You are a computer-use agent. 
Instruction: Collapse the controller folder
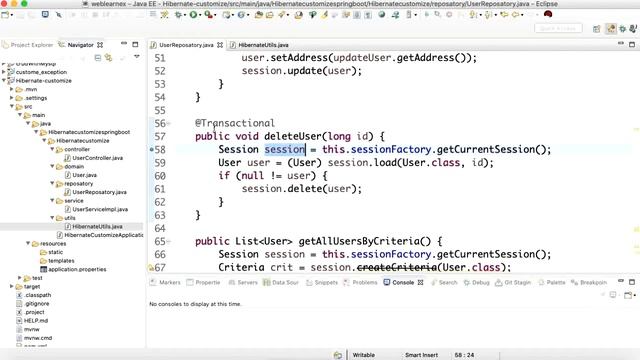(x=52, y=149)
